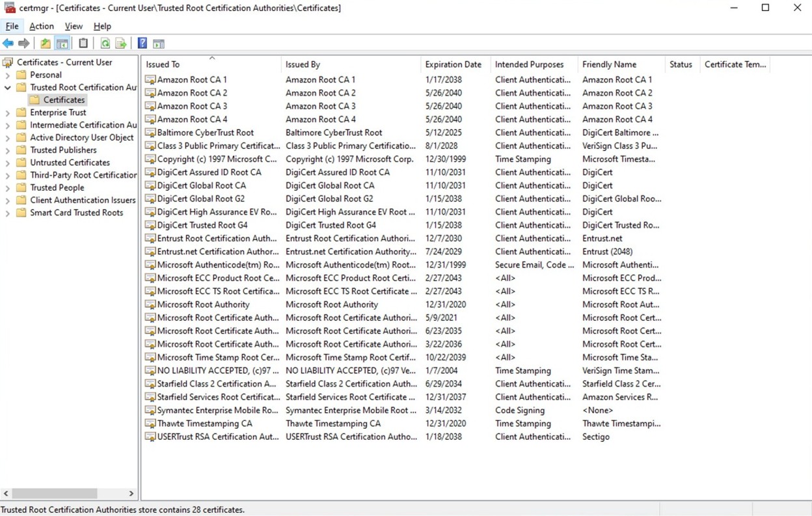This screenshot has width=812, height=516.
Task: Click the Up one level icon
Action: tap(45, 42)
